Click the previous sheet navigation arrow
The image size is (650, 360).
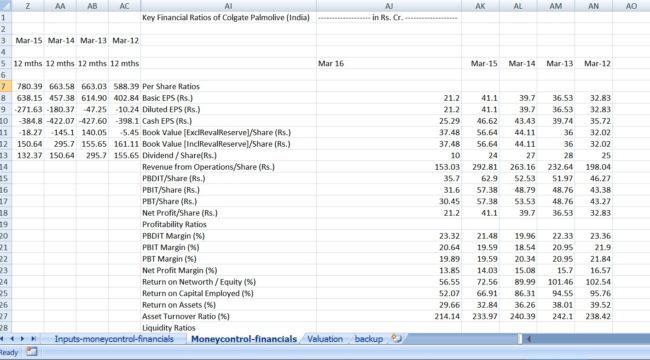click(12, 339)
